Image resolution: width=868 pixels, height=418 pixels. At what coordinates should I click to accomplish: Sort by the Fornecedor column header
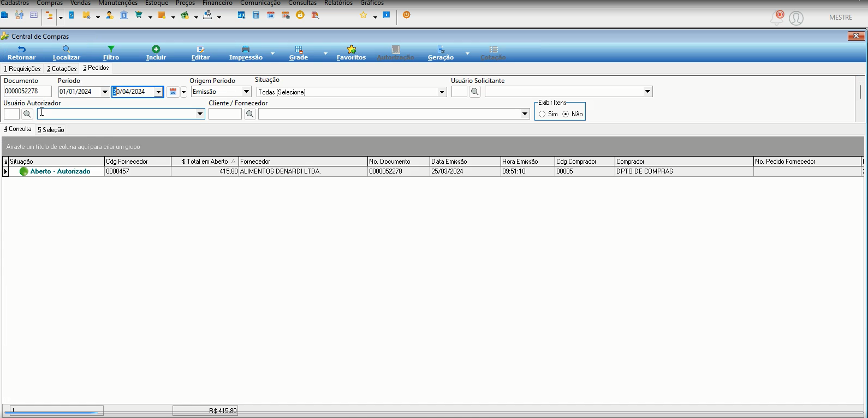point(303,162)
